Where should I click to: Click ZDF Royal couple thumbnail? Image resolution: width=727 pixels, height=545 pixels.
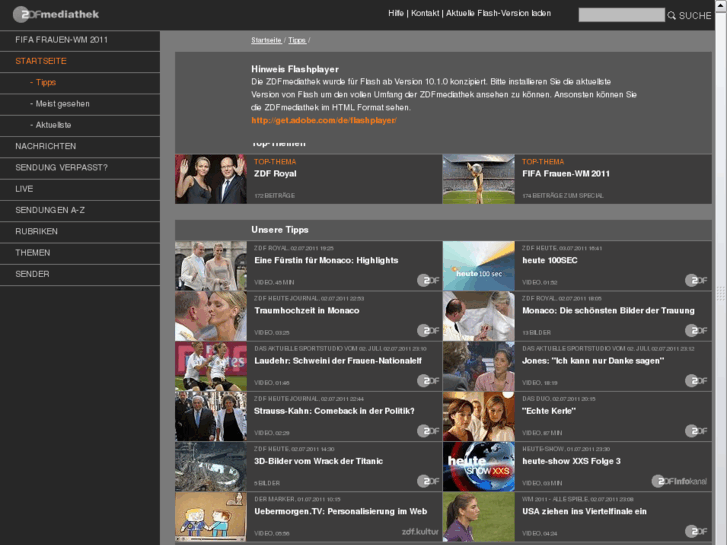point(211,179)
